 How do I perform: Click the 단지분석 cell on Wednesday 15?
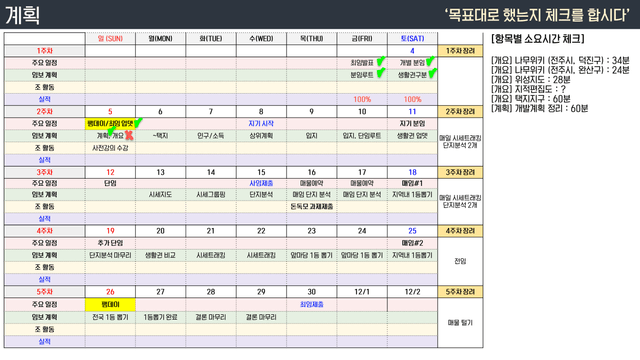(261, 195)
